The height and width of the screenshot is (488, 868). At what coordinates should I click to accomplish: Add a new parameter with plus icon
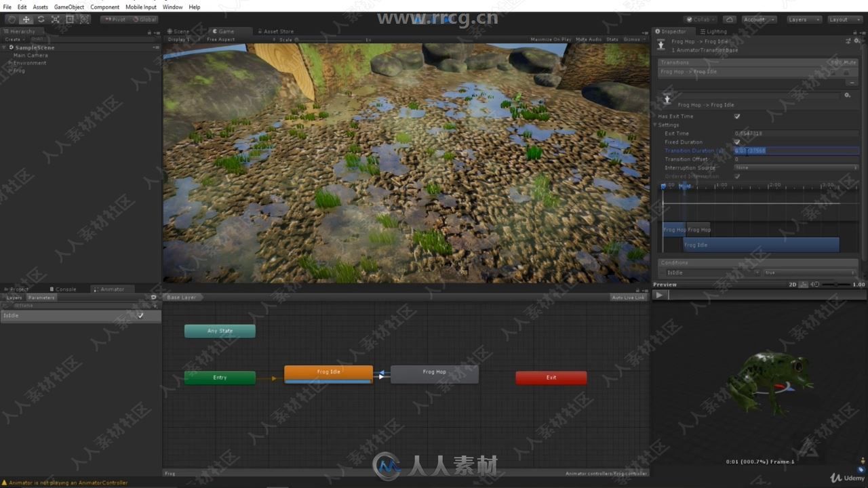click(155, 306)
